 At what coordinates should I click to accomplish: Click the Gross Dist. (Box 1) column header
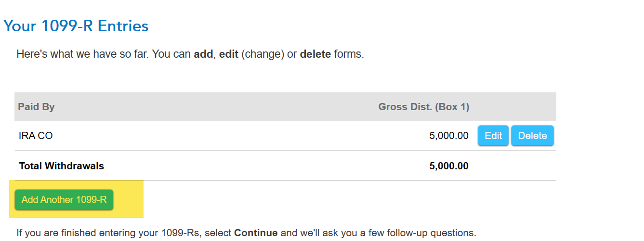423,107
